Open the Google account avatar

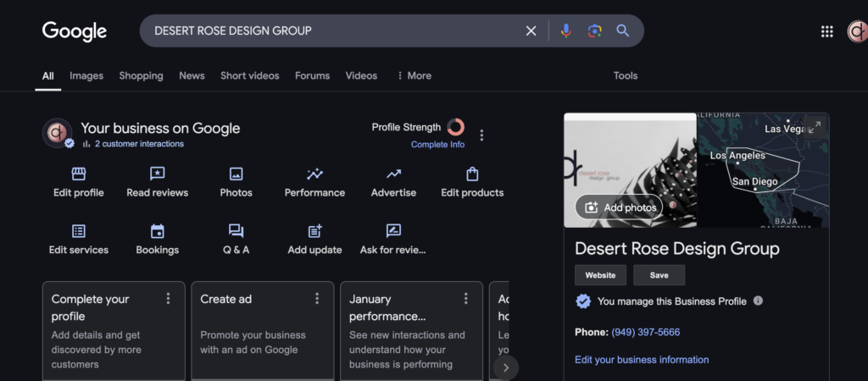tap(858, 31)
